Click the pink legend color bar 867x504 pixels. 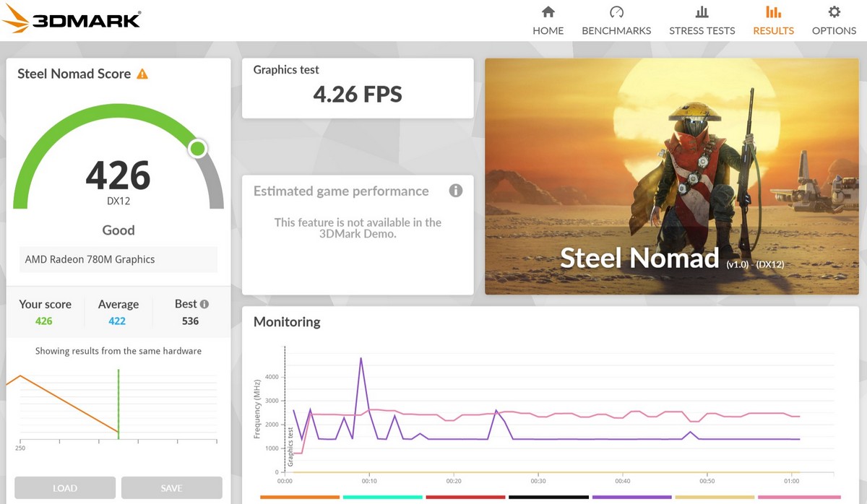[x=799, y=497]
